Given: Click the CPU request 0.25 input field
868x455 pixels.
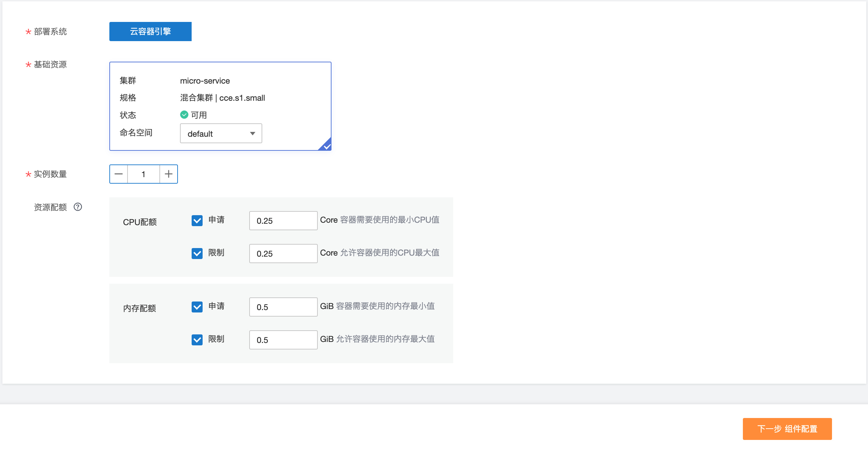Looking at the screenshot, I should (x=283, y=221).
